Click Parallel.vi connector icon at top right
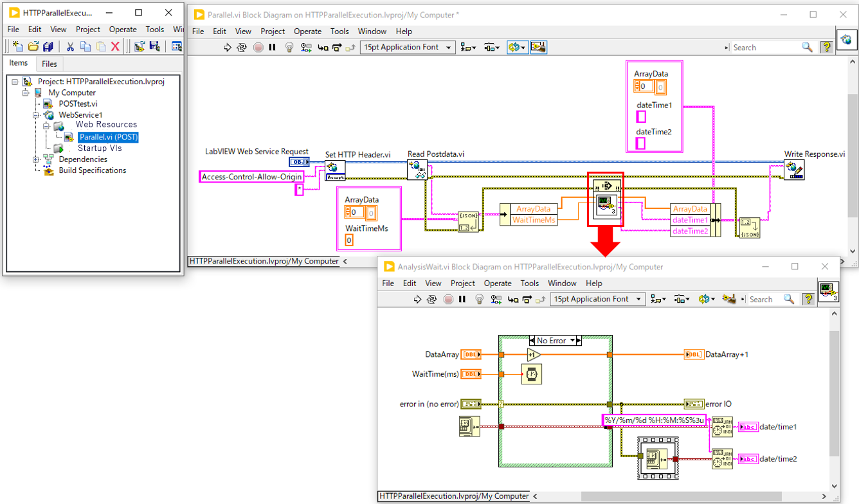Screen dimensions: 859x504 pyautogui.click(x=846, y=40)
